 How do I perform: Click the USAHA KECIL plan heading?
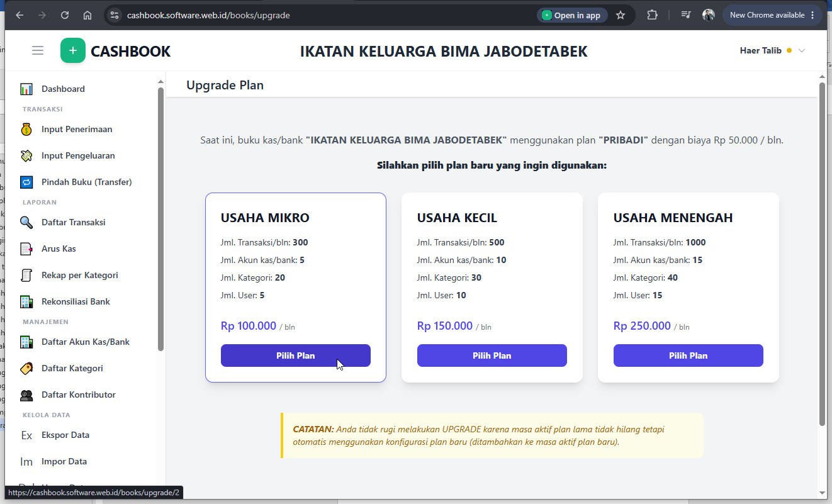coord(457,218)
